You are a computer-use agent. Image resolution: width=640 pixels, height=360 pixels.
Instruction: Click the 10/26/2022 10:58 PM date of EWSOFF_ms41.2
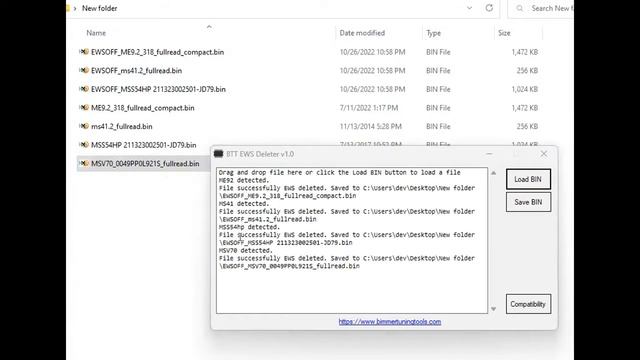point(372,71)
